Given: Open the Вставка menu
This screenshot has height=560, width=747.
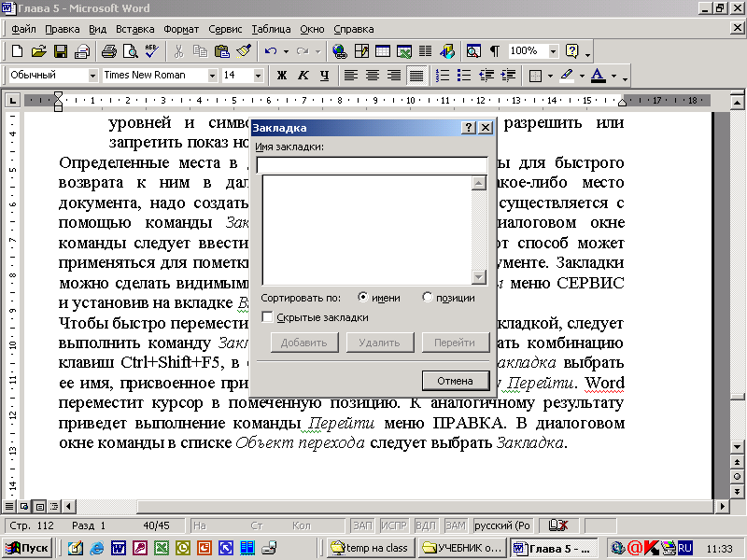Looking at the screenshot, I should point(134,29).
